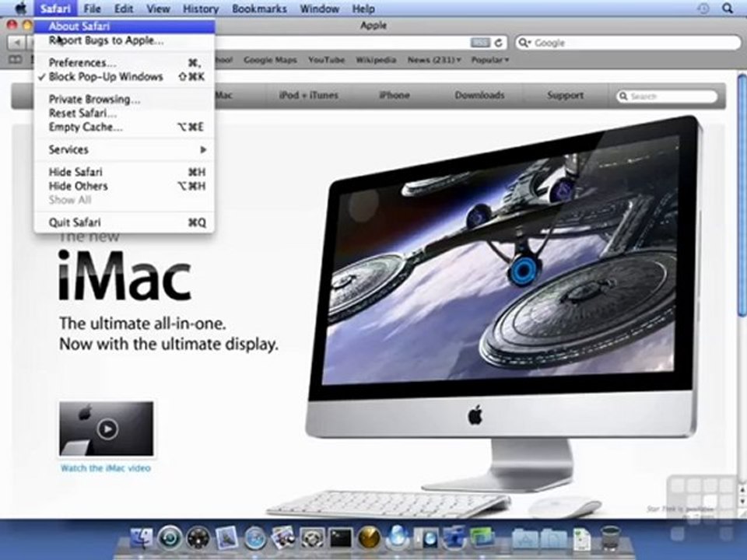Choose Quit Safari
The width and height of the screenshot is (747, 560).
pyautogui.click(x=124, y=222)
